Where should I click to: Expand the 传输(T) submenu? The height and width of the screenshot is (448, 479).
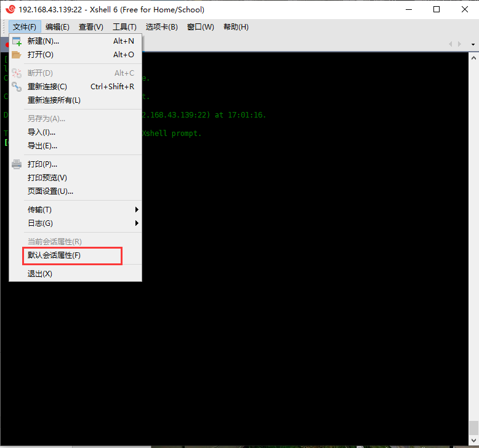(76, 210)
